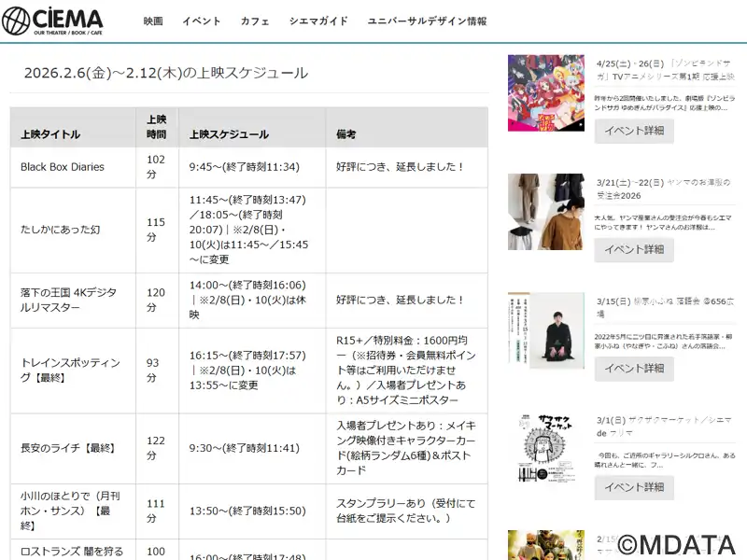The width and height of the screenshot is (747, 560).
Task: Open the 映画 menu item
Action: (153, 21)
